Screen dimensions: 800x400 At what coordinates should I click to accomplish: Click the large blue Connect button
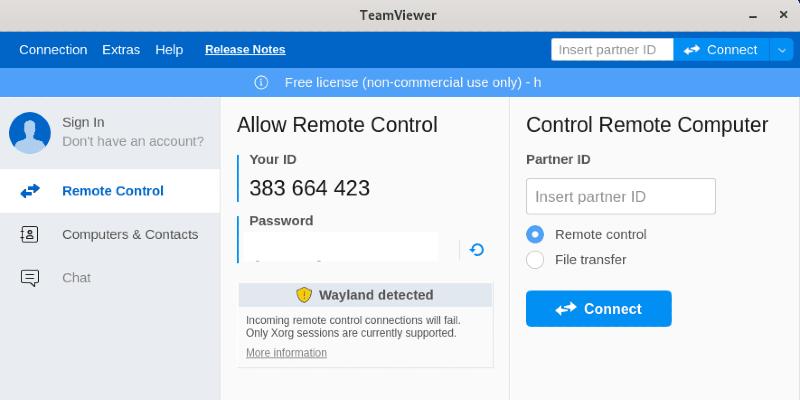598,309
